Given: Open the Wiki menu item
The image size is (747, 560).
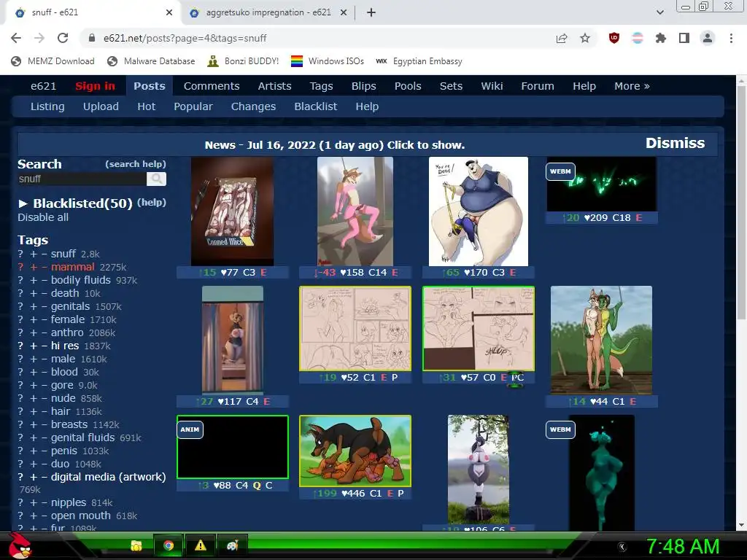Looking at the screenshot, I should [x=492, y=86].
